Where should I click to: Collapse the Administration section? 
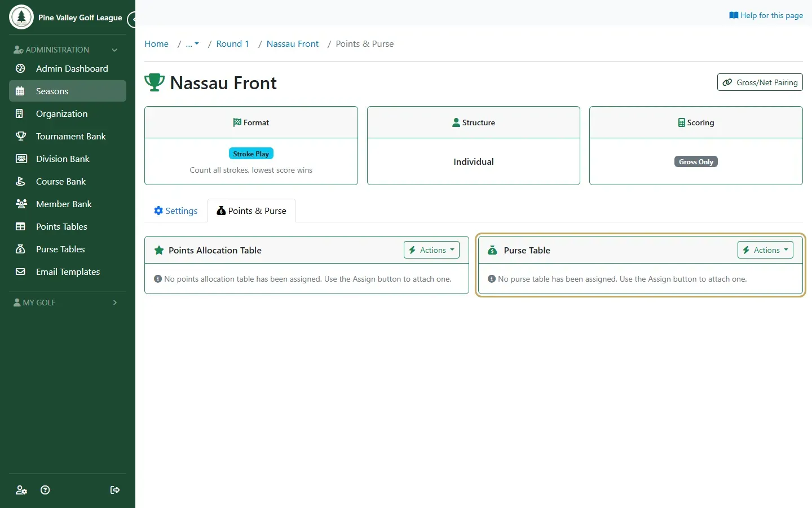tap(68, 50)
